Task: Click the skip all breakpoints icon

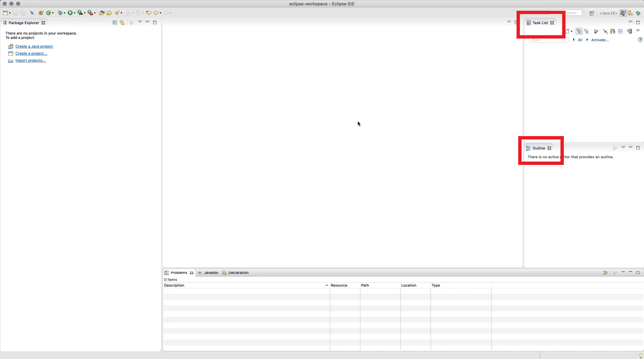Action: [32, 13]
